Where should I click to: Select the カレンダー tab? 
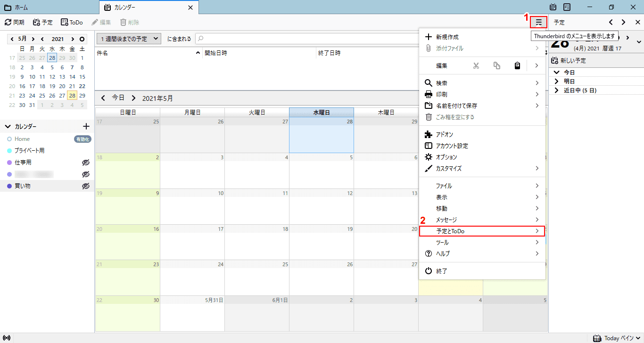(149, 8)
